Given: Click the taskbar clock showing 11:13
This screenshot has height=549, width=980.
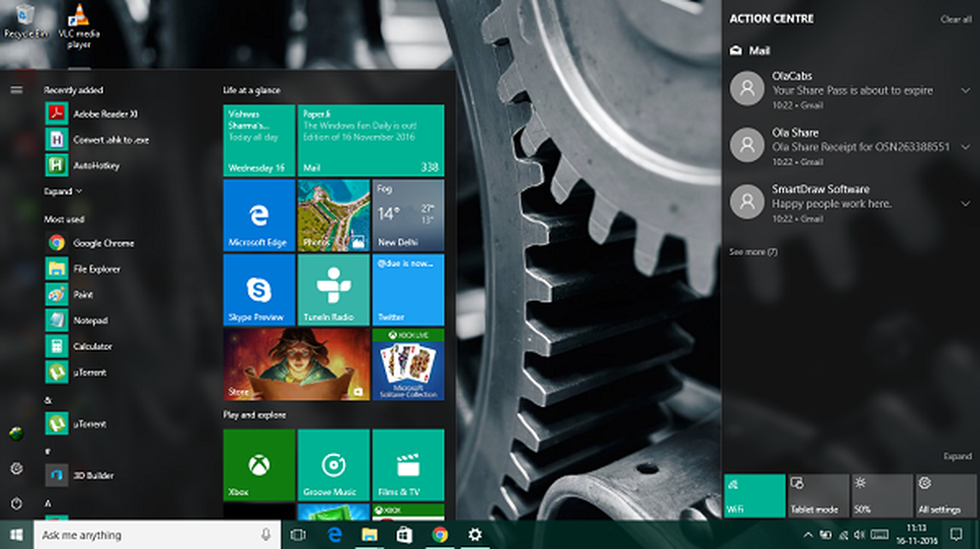Looking at the screenshot, I should pyautogui.click(x=917, y=534).
